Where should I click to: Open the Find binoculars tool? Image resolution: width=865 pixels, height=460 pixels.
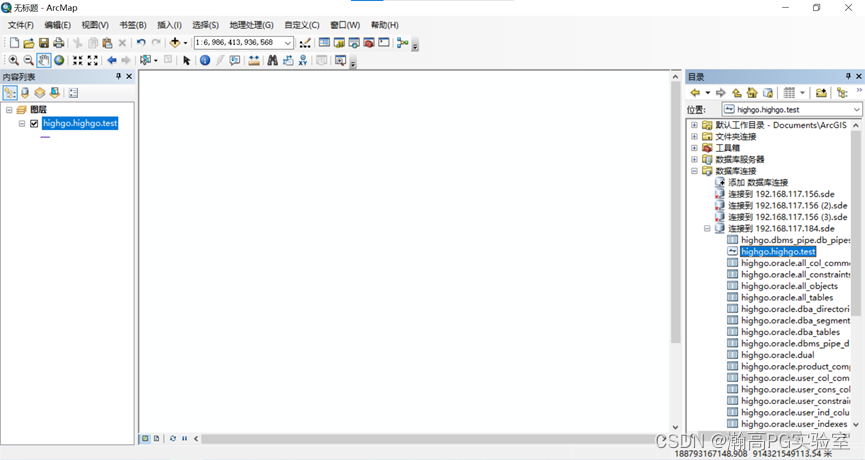[x=273, y=60]
